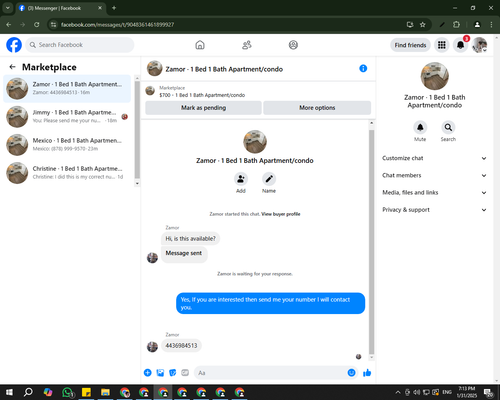Screen dimensions: 500x400
Task: Send a thumbs-up like
Action: pos(367,373)
